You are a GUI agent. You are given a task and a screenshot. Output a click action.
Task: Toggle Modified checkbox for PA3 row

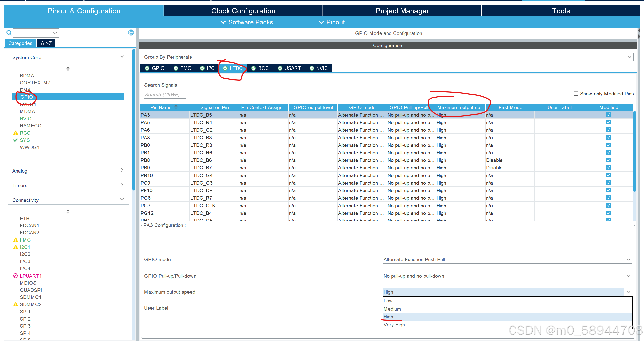coord(608,115)
